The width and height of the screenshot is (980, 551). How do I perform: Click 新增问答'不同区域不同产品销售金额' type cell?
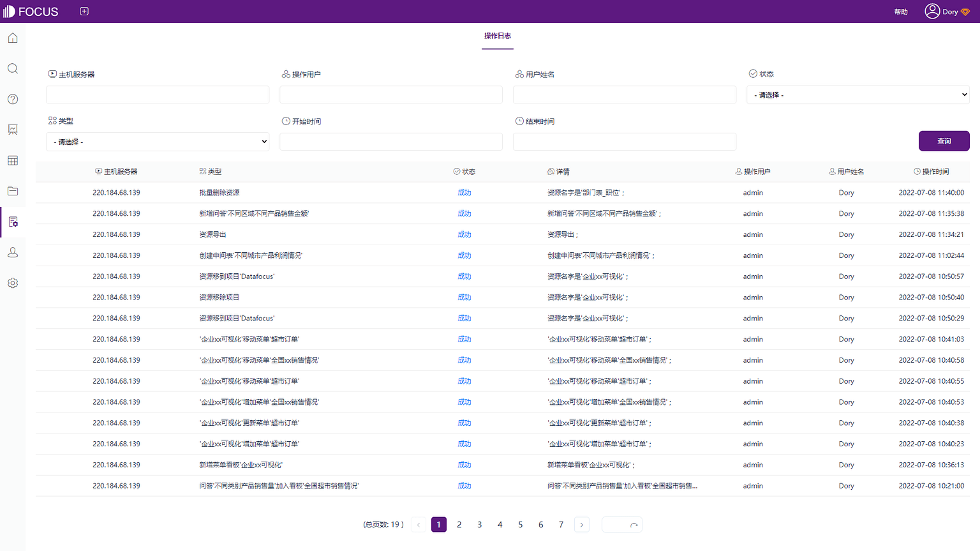tap(254, 214)
